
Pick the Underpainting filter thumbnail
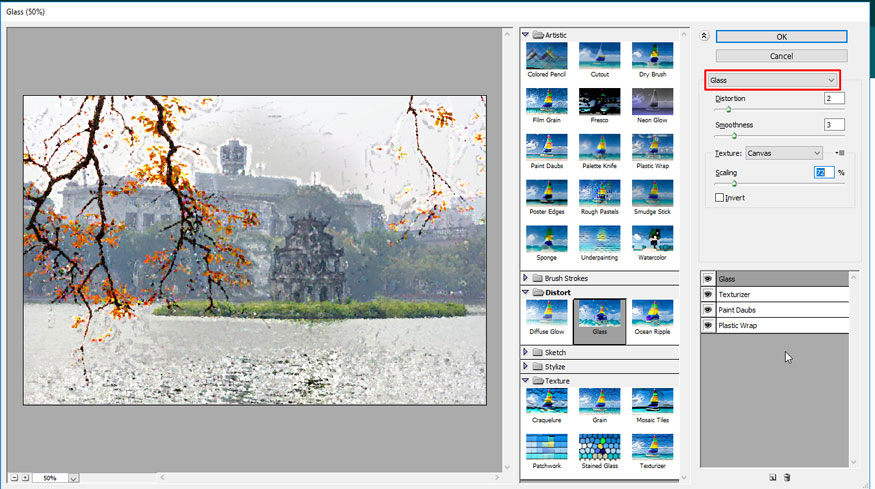click(599, 239)
